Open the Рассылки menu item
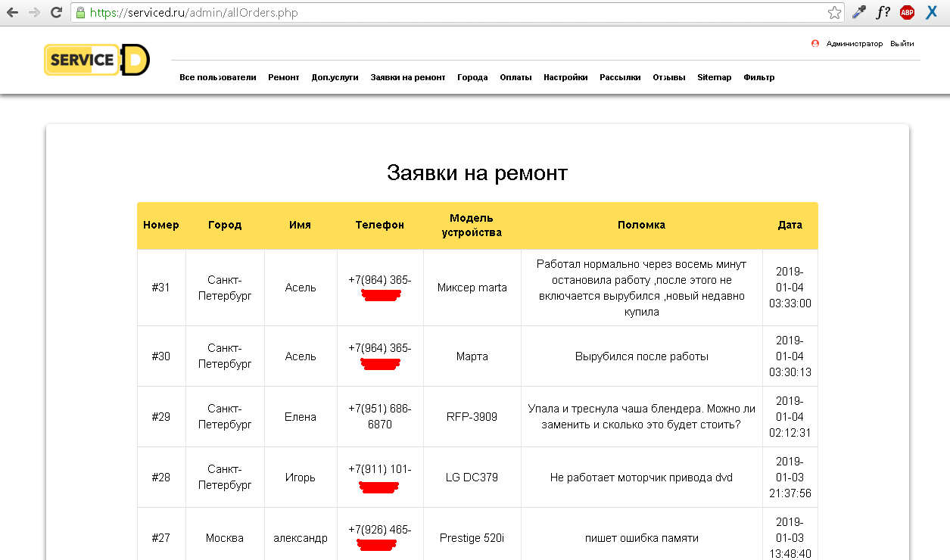Viewport: 950px width, 560px height. [620, 77]
